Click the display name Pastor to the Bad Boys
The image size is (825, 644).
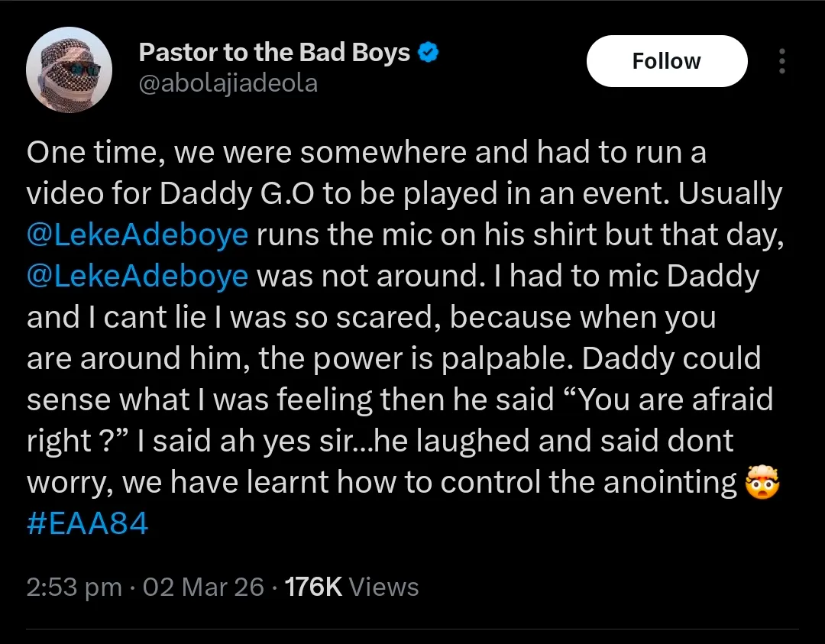[274, 53]
